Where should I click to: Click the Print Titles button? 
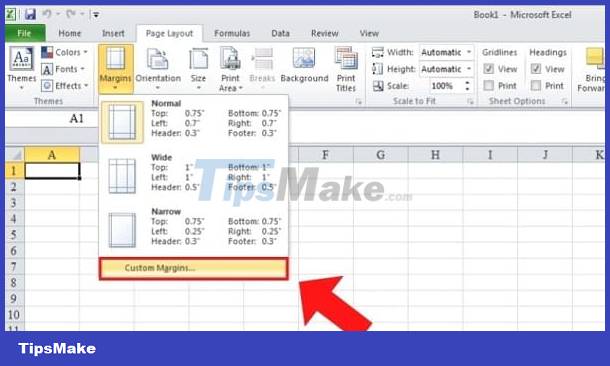click(x=346, y=69)
